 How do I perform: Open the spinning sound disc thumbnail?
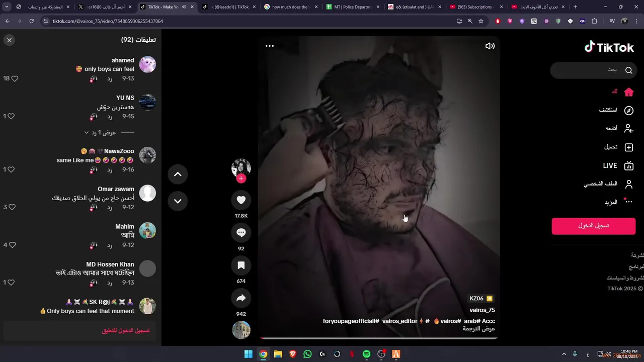(x=241, y=330)
